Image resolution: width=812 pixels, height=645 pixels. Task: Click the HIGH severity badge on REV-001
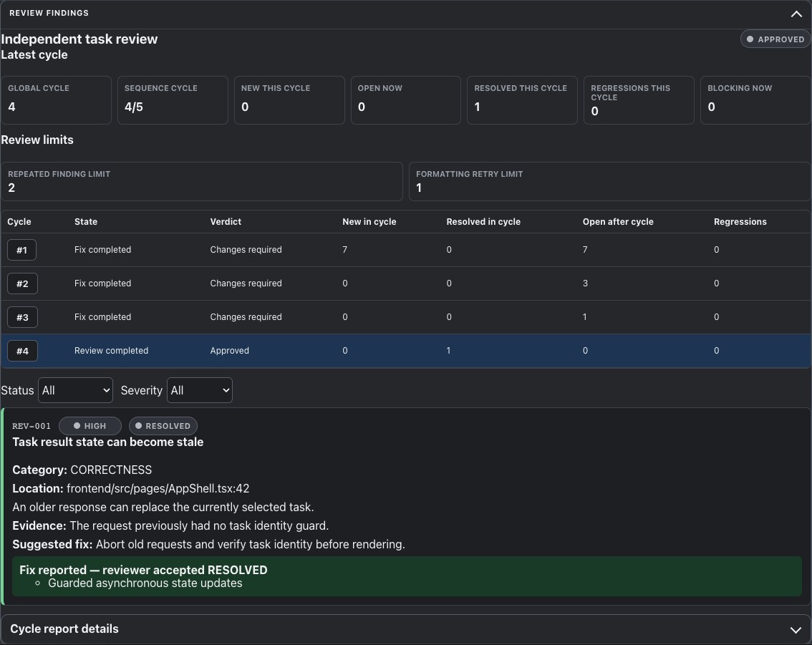(90, 426)
